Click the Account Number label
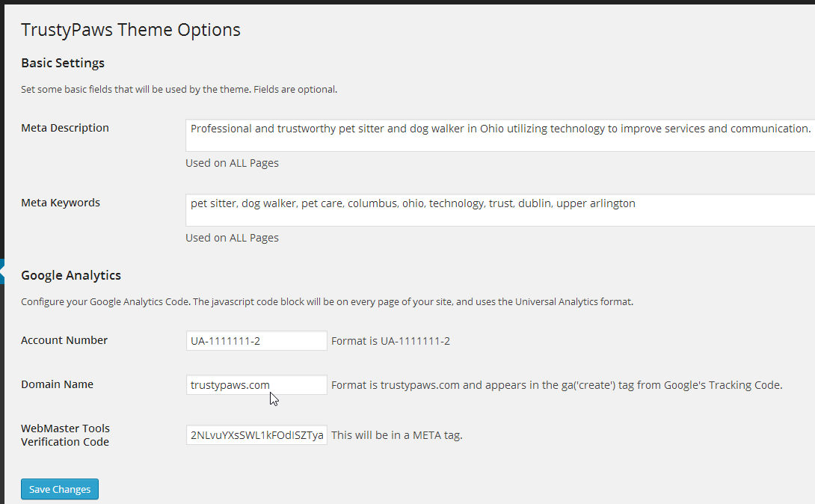815x504 pixels. coord(64,340)
